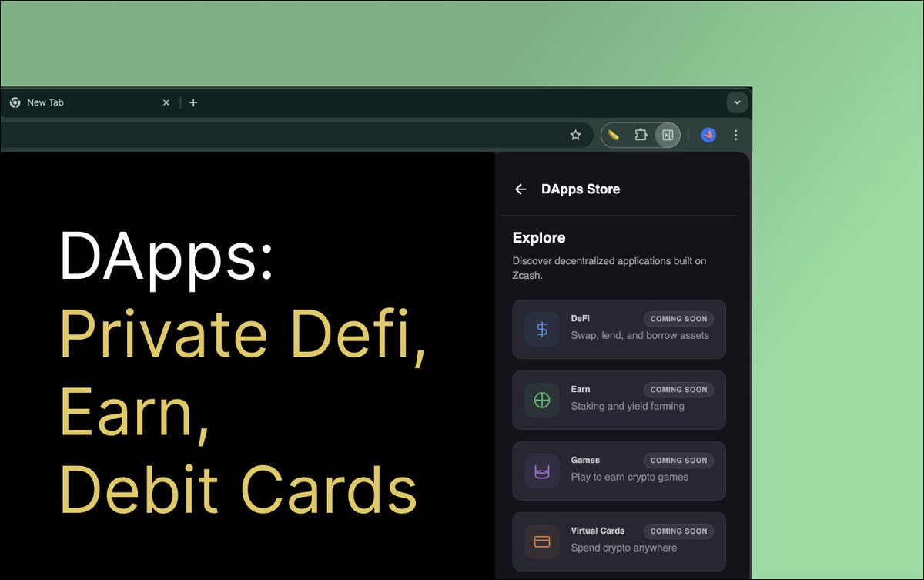Bookmark this page with the star icon
This screenshot has width=924, height=580.
575,135
